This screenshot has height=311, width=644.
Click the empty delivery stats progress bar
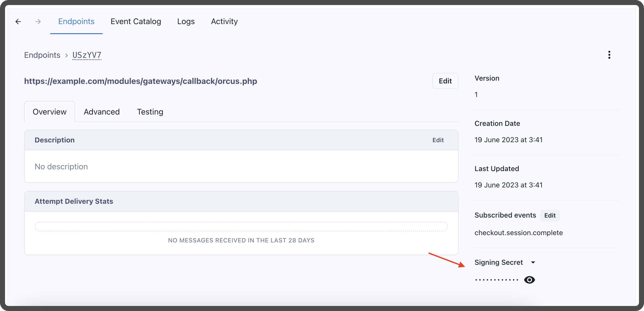241,227
